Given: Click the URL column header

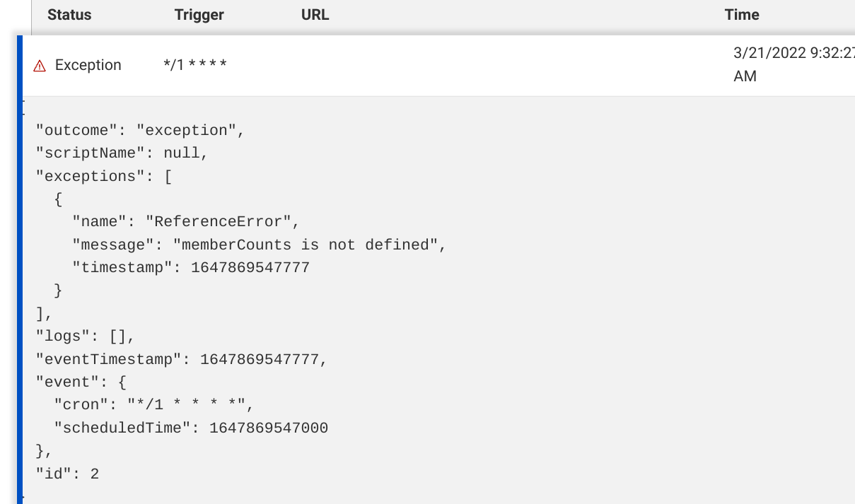Looking at the screenshot, I should coord(315,14).
